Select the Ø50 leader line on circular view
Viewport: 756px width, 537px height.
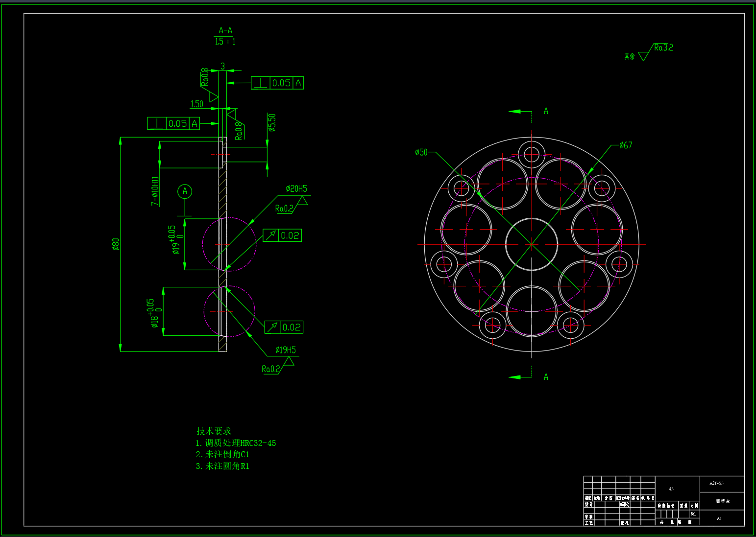click(x=421, y=152)
